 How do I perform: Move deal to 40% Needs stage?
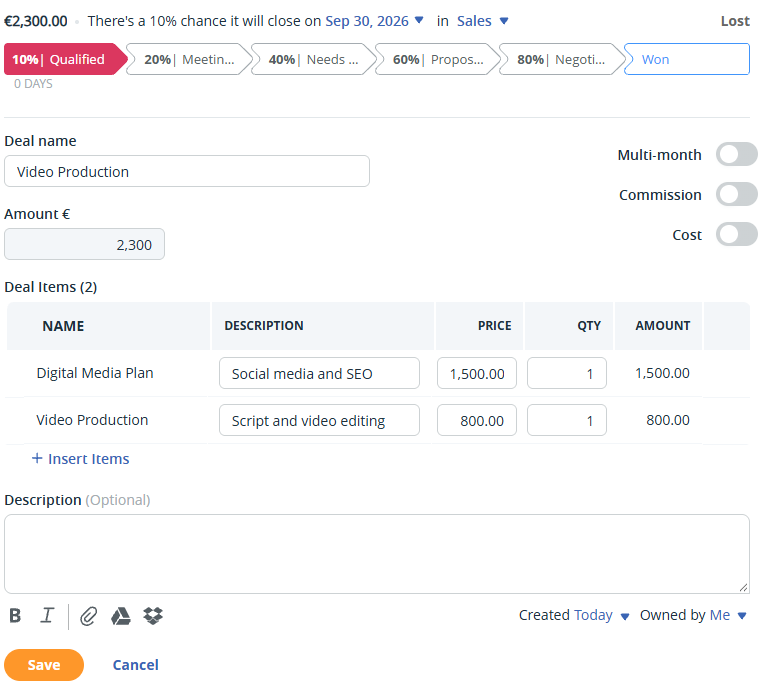[314, 59]
